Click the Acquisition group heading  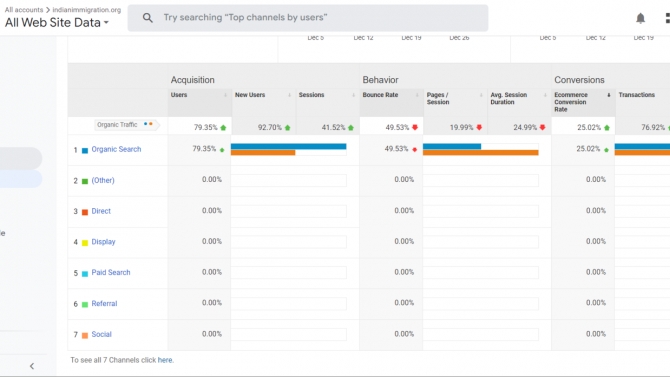[193, 80]
